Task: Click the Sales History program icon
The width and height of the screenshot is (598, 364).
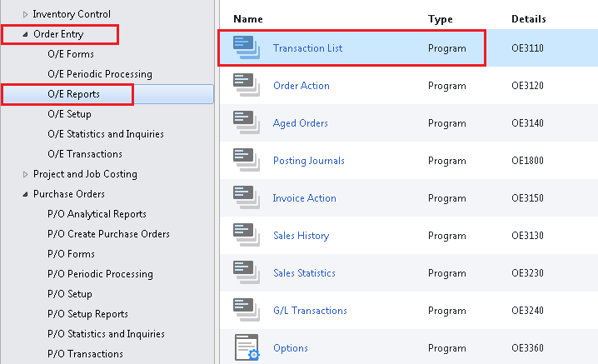Action: pos(246,235)
